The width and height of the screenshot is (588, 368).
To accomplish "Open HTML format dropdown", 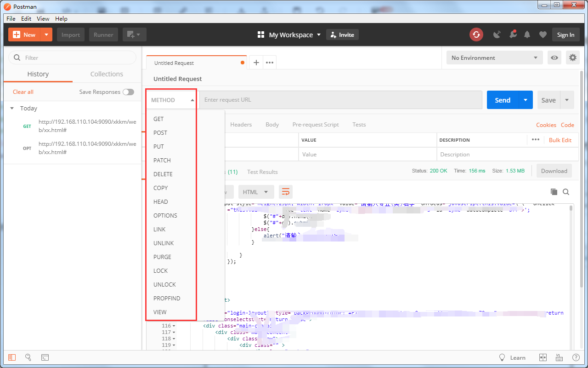I will point(256,192).
